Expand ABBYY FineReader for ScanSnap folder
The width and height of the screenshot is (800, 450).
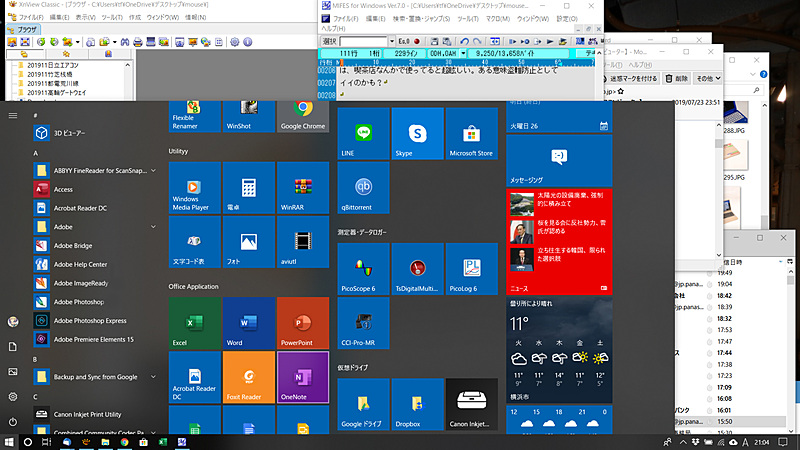point(153,170)
